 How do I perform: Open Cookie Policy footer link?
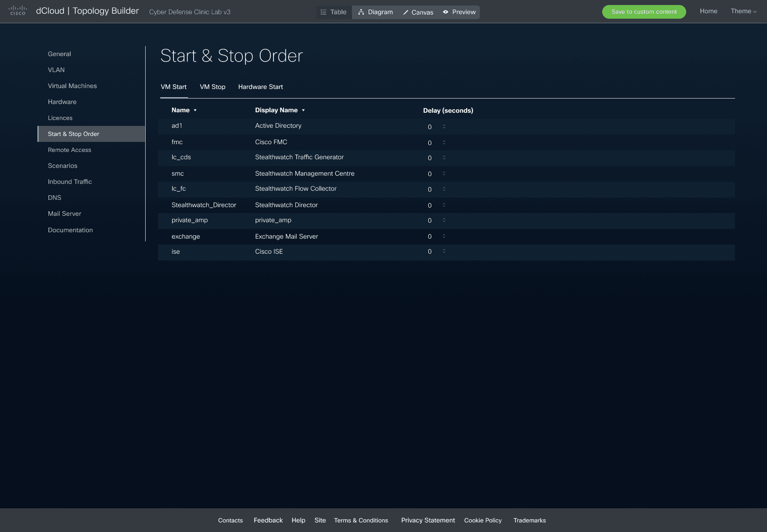(x=483, y=520)
